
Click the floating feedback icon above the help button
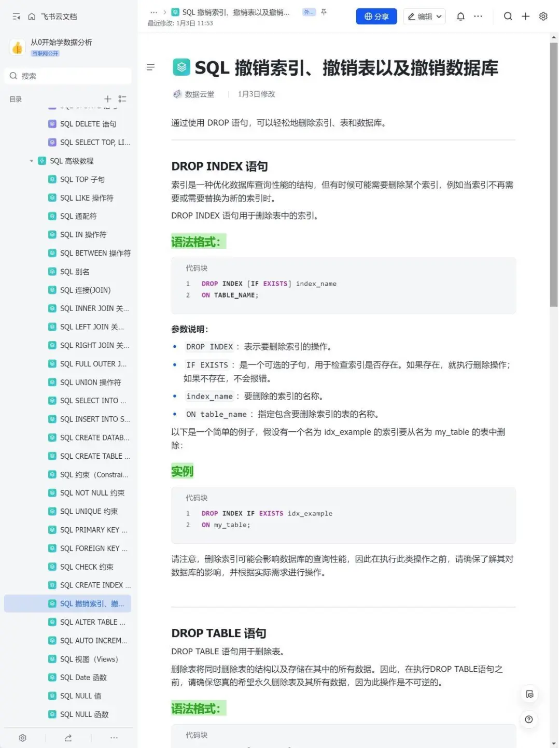point(529,694)
